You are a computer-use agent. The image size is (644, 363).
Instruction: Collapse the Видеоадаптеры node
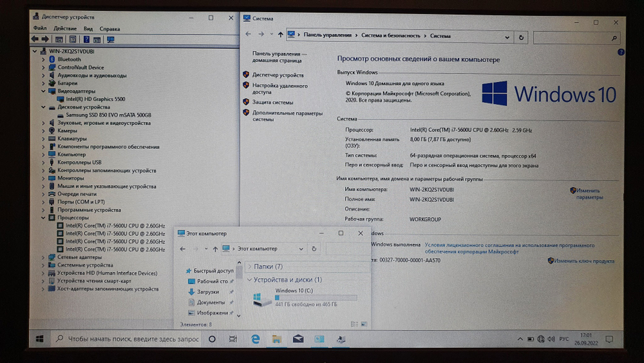pos(43,92)
